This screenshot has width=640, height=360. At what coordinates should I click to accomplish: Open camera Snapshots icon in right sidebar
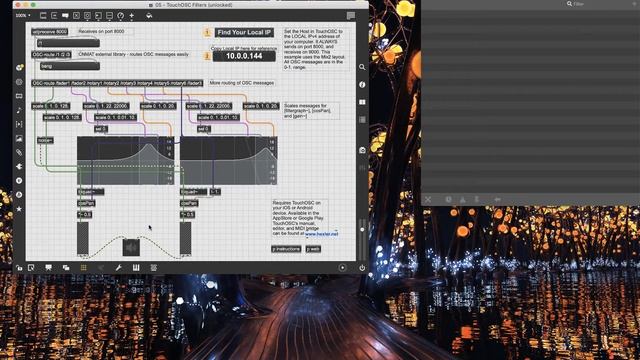[x=362, y=150]
